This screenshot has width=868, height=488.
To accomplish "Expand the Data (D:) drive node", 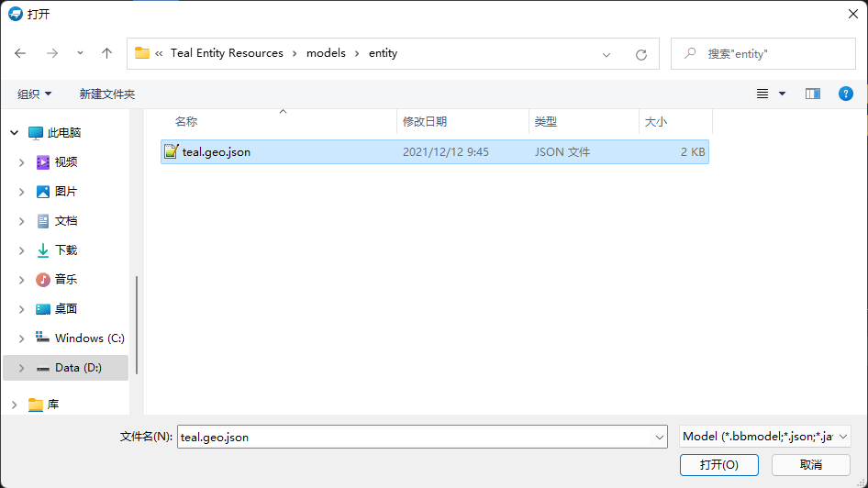I will coord(22,368).
